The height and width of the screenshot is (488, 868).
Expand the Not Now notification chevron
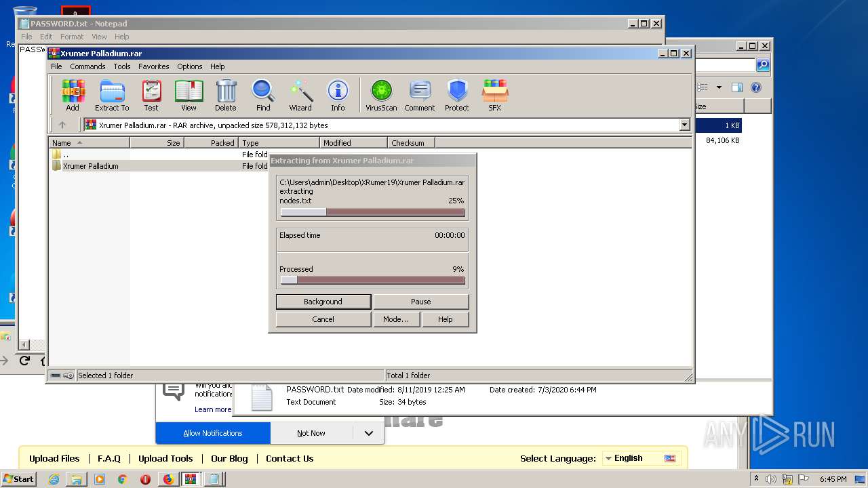pyautogui.click(x=368, y=433)
